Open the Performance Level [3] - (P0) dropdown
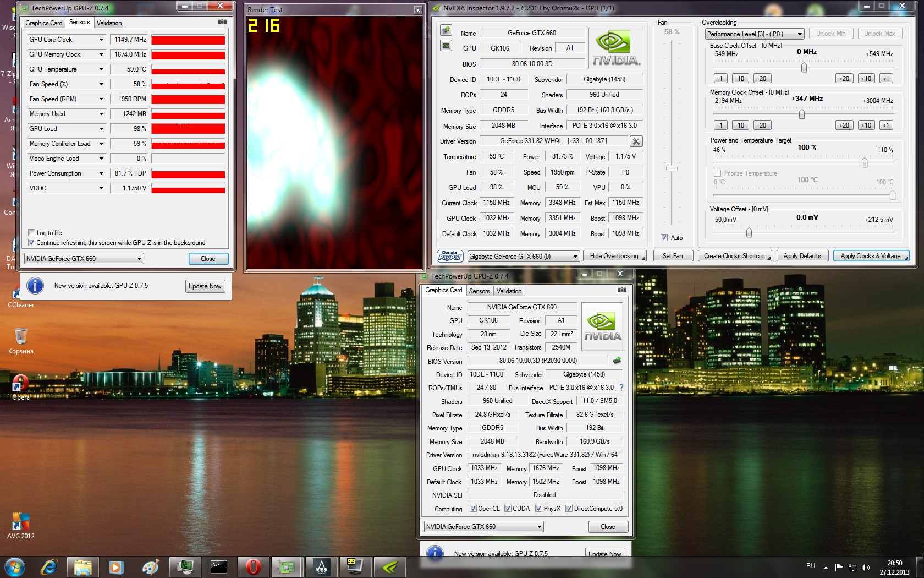 coord(755,34)
